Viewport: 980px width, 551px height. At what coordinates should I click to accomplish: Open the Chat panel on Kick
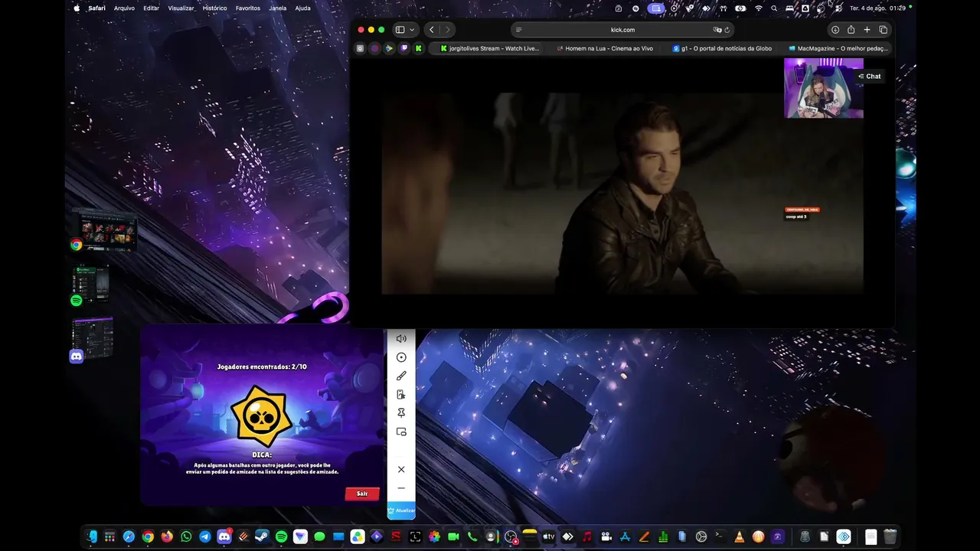pos(869,77)
